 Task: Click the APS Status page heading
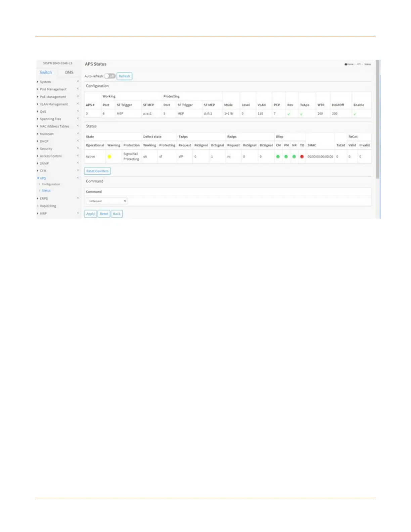pos(96,64)
